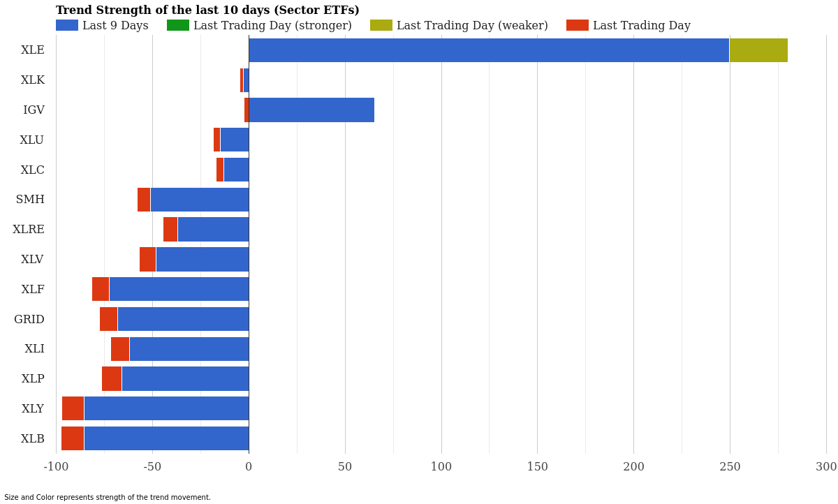Click the red segment of XLI bar

pos(120,349)
